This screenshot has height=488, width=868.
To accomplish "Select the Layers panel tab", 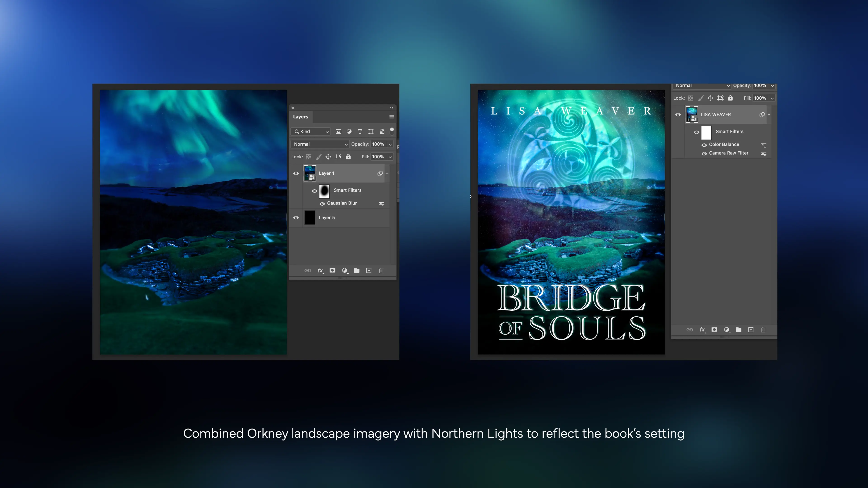I will click(x=301, y=117).
